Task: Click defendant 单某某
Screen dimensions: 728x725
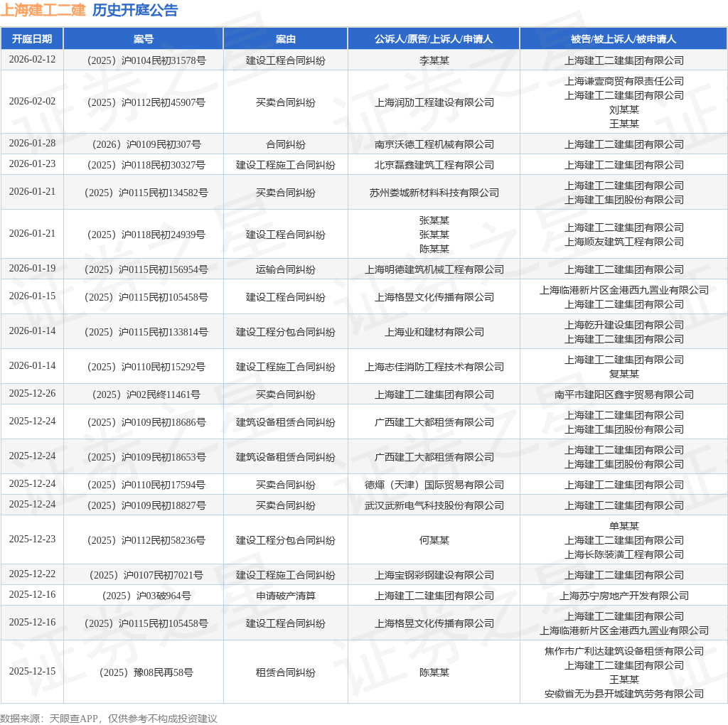Action: pos(624,527)
